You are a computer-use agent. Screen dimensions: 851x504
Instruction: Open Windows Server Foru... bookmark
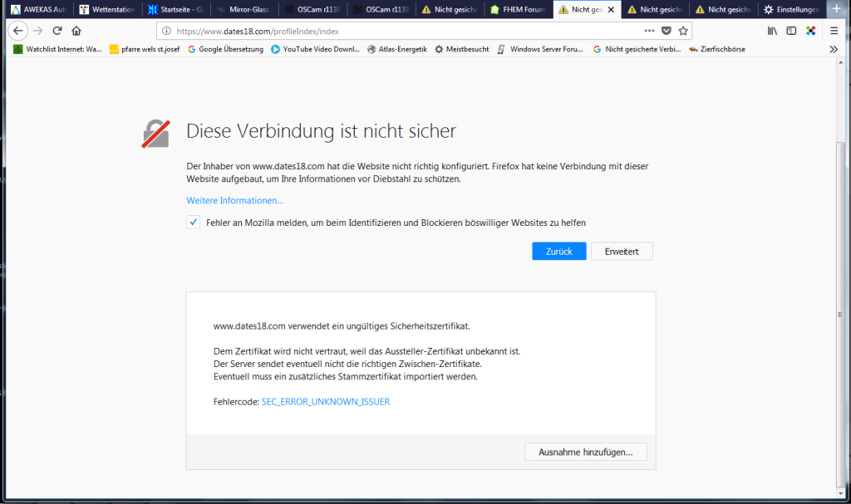(x=540, y=49)
